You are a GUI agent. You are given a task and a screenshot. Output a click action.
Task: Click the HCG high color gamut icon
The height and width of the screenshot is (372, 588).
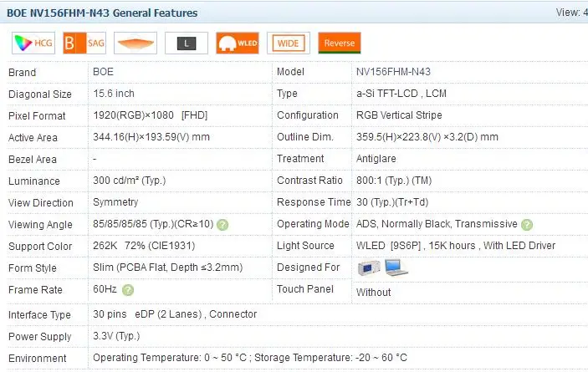tap(33, 43)
